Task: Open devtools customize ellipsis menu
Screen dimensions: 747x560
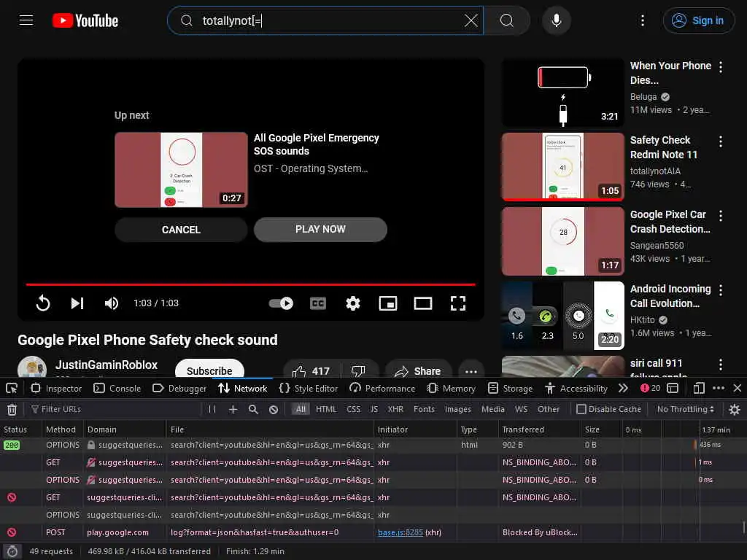Action: tap(719, 388)
